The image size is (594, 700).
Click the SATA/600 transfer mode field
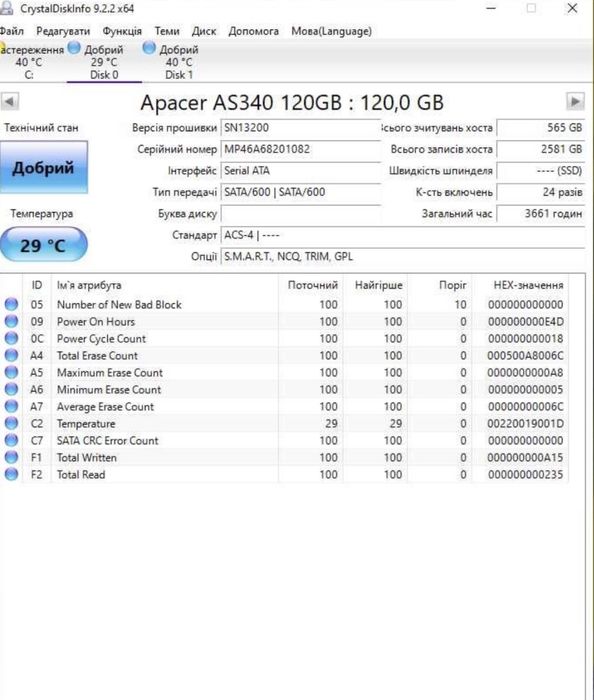(x=300, y=192)
